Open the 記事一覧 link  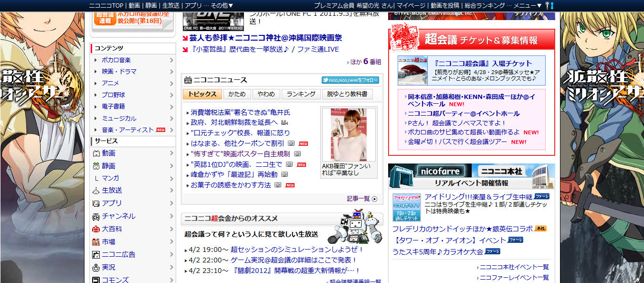tap(359, 199)
